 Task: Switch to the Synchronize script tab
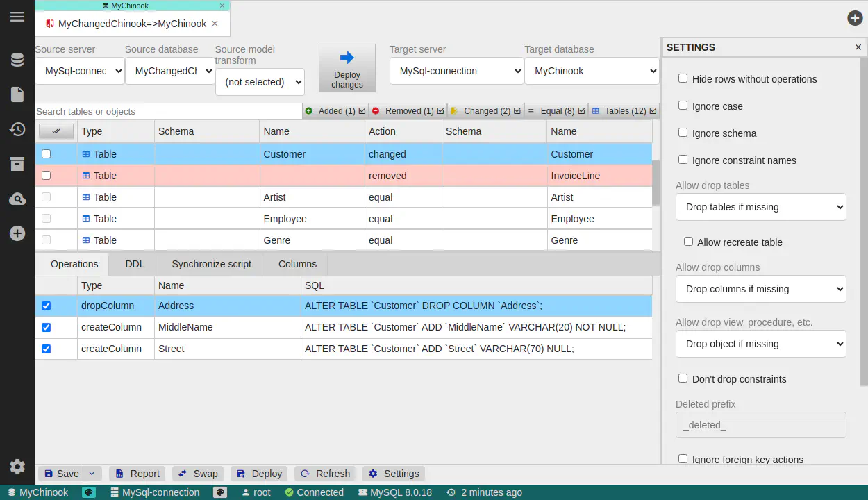pyautogui.click(x=211, y=264)
